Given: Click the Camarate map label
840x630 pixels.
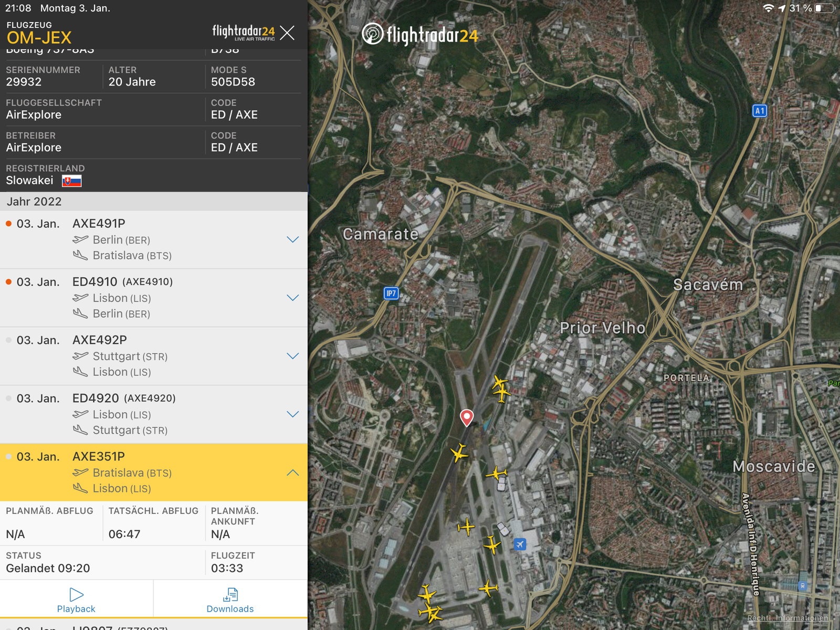Looking at the screenshot, I should 381,234.
